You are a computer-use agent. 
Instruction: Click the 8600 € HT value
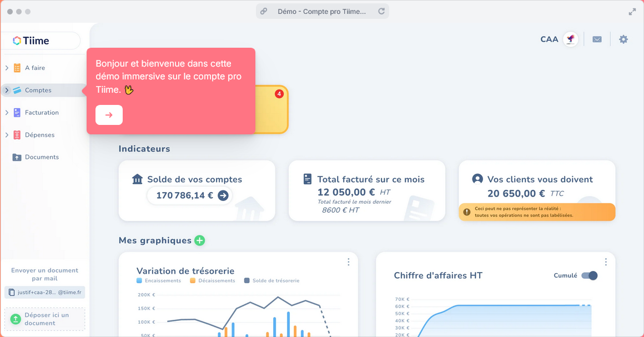(340, 210)
